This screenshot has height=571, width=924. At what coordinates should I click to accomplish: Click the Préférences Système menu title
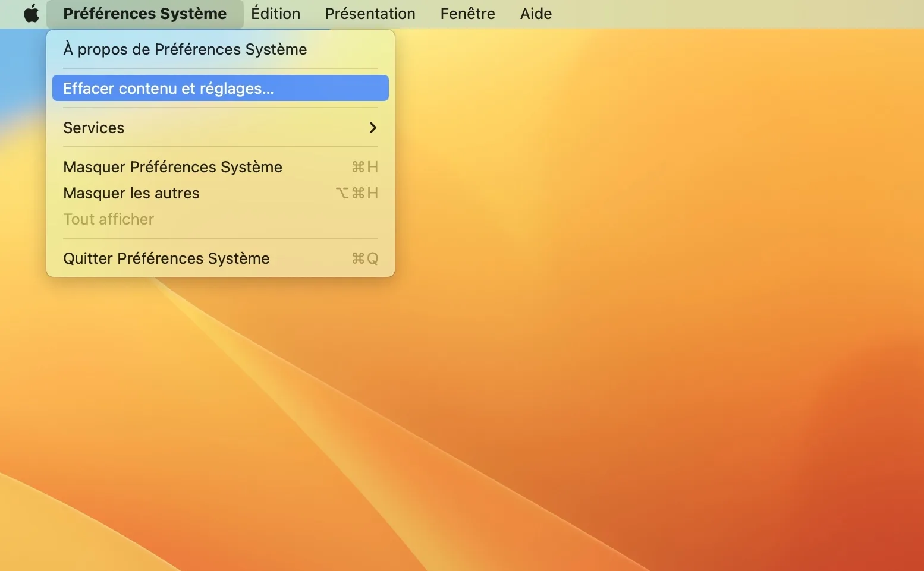(144, 14)
